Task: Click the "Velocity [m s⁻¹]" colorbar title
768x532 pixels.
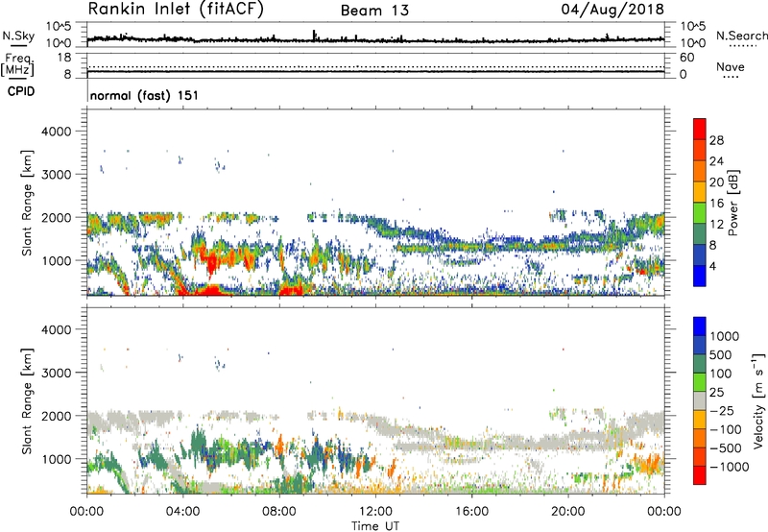Action: [x=758, y=400]
